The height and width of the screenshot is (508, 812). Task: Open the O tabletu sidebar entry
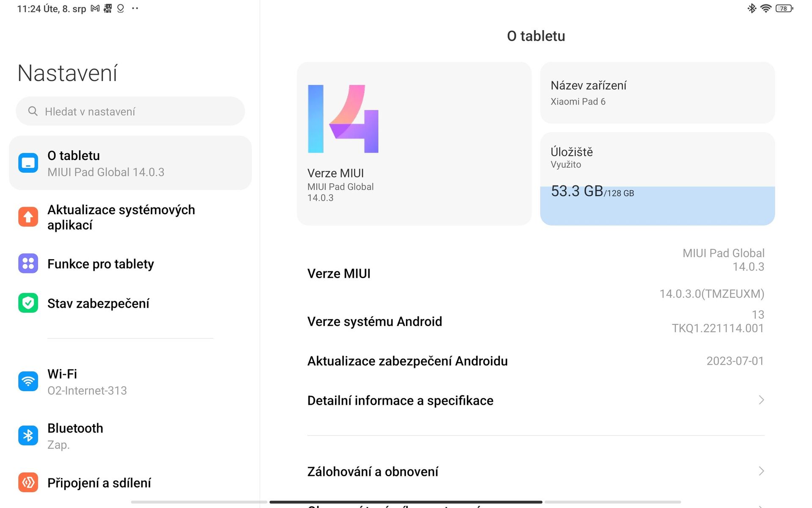click(130, 163)
